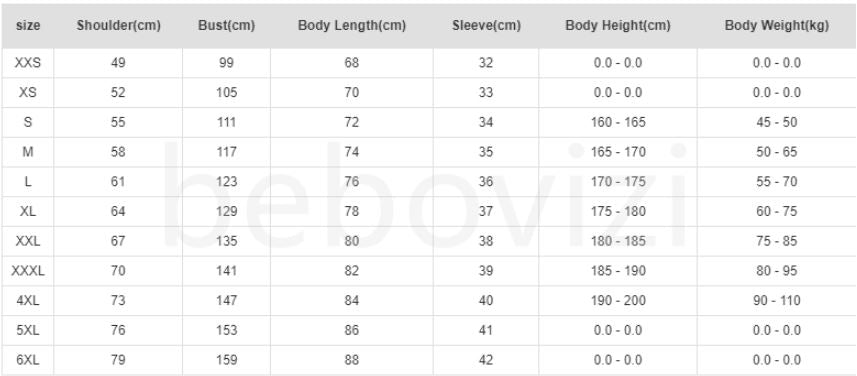Viewport: 857px width, 376px height.
Task: Select the Body Height(cm) header
Action: (618, 26)
